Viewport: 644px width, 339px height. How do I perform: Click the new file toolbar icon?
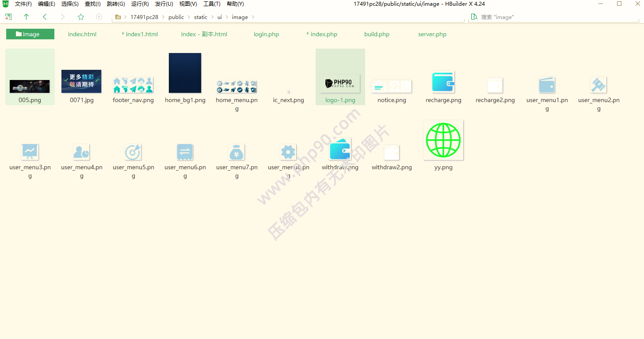click(x=8, y=17)
